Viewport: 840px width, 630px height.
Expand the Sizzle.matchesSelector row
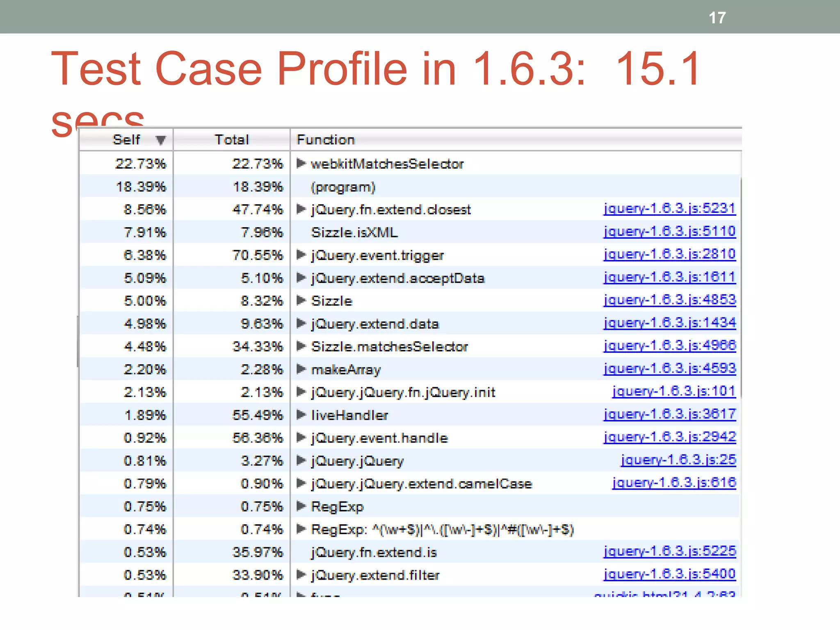point(301,347)
